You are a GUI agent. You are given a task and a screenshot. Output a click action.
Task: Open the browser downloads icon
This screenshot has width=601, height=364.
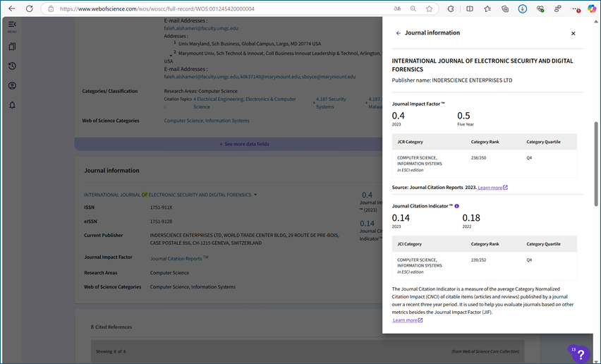click(522, 9)
